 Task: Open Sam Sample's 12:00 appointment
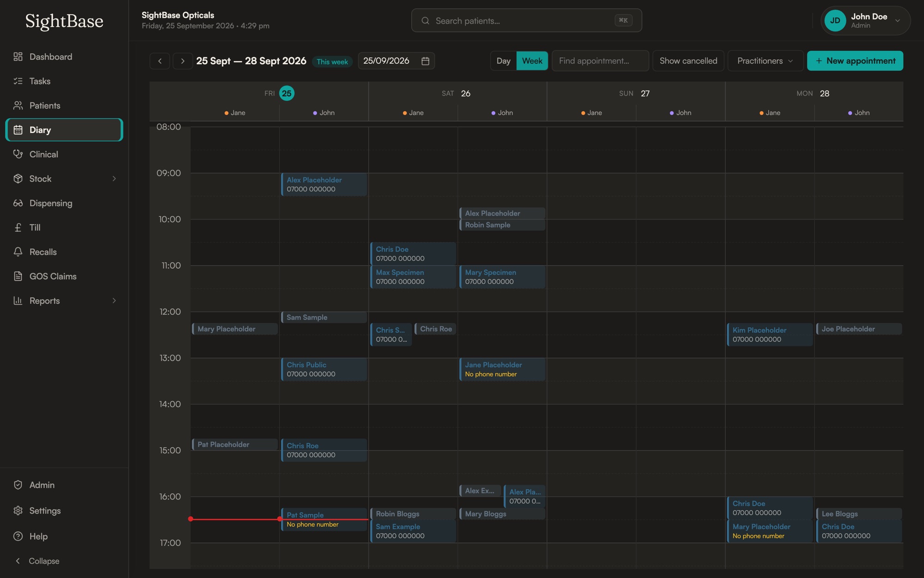[x=324, y=317]
